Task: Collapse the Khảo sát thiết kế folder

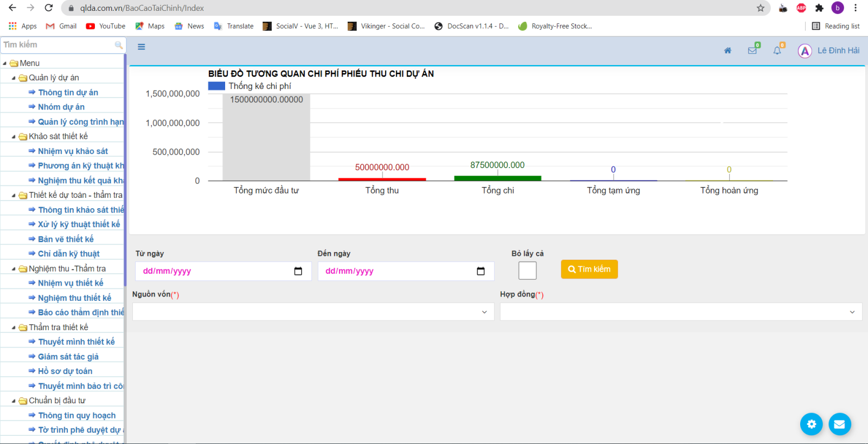Action: click(14, 137)
